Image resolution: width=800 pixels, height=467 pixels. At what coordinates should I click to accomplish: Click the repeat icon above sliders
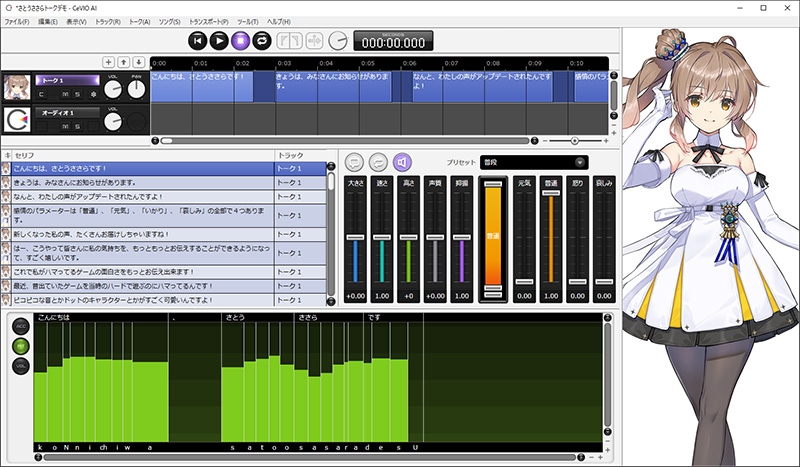[x=378, y=162]
